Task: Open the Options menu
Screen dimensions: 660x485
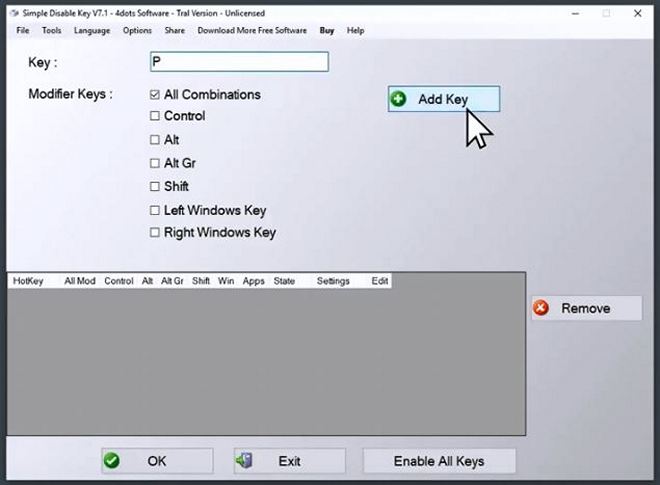Action: coord(137,30)
